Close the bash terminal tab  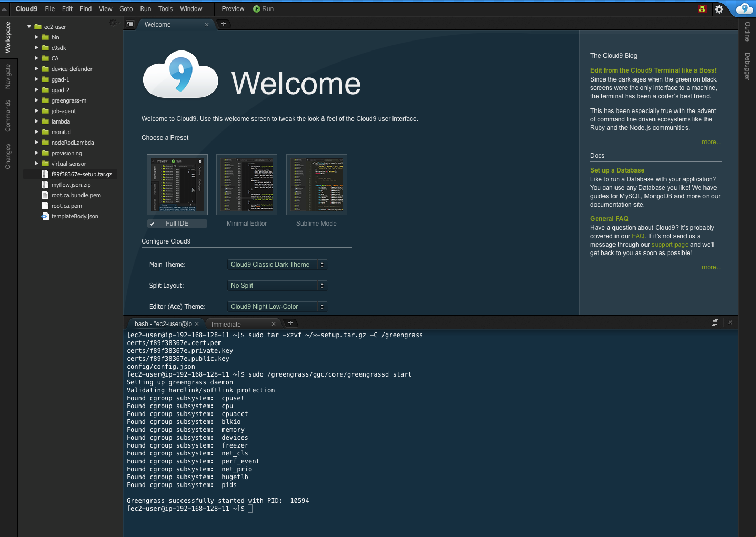[197, 324]
